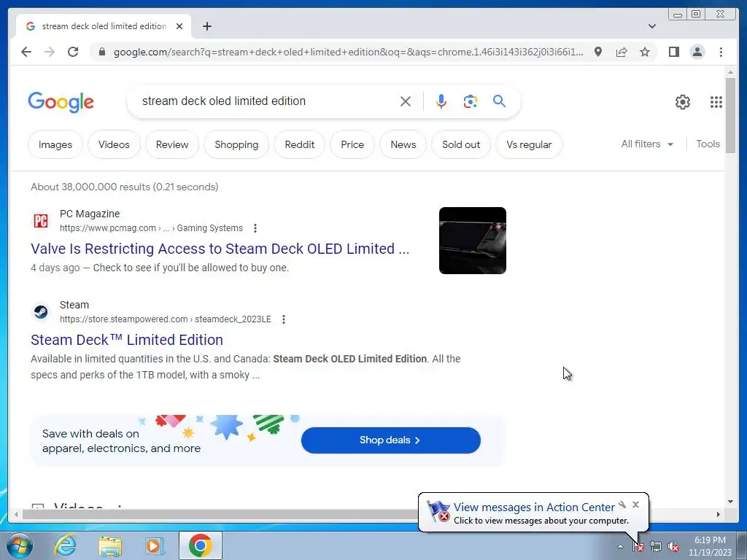Image resolution: width=747 pixels, height=560 pixels.
Task: Click the forward navigation arrow
Action: click(x=50, y=52)
